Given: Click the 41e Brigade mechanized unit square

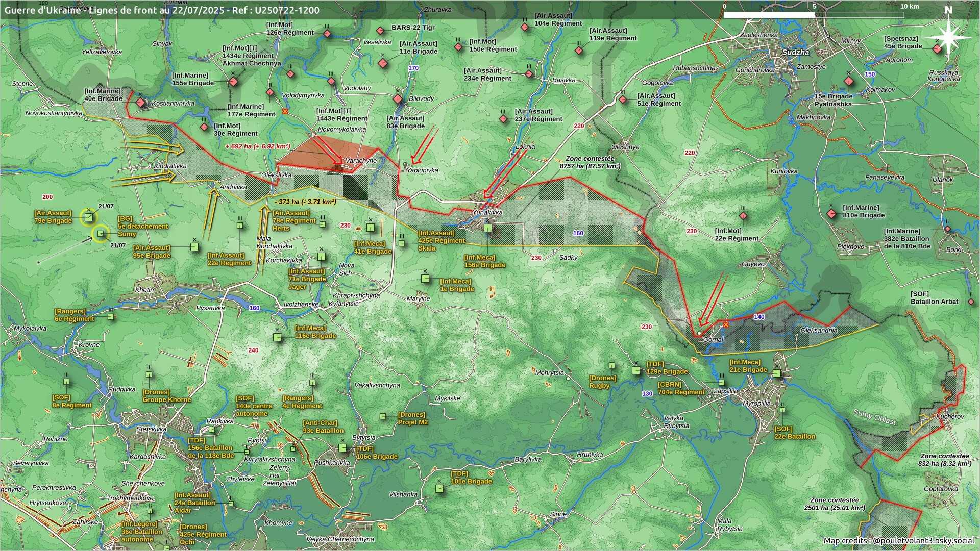Looking at the screenshot, I should pos(371,228).
